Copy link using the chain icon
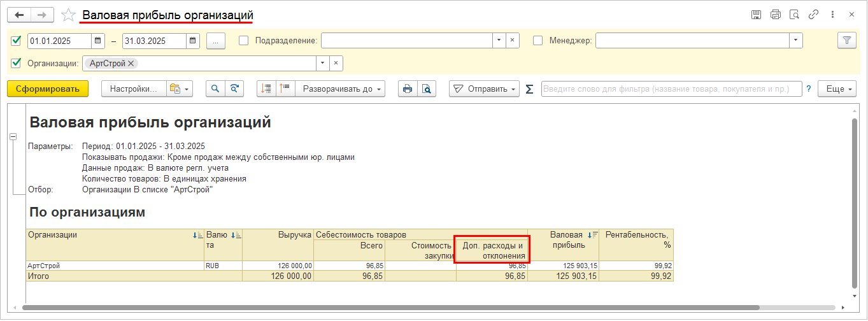Screen dimensions: 868x321 point(813,15)
